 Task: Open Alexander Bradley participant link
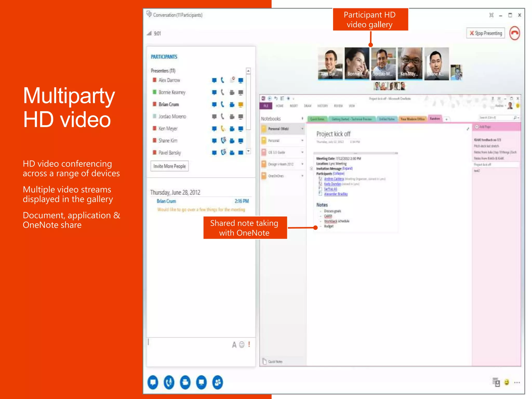point(336,194)
